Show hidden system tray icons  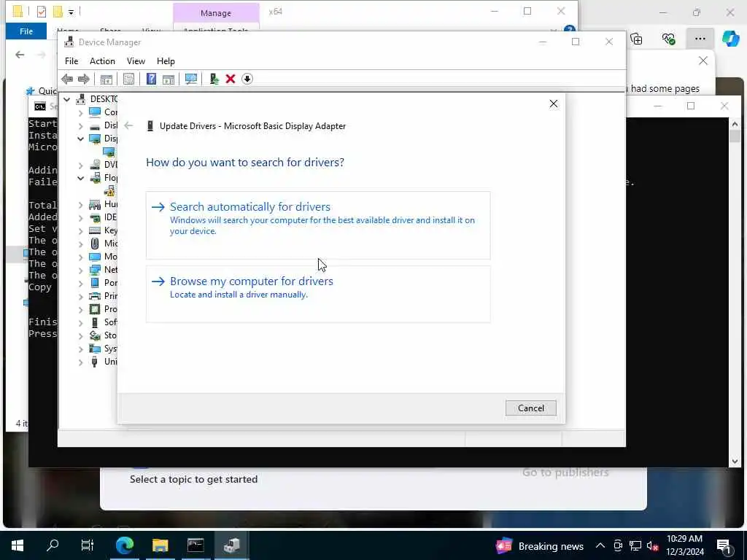600,545
